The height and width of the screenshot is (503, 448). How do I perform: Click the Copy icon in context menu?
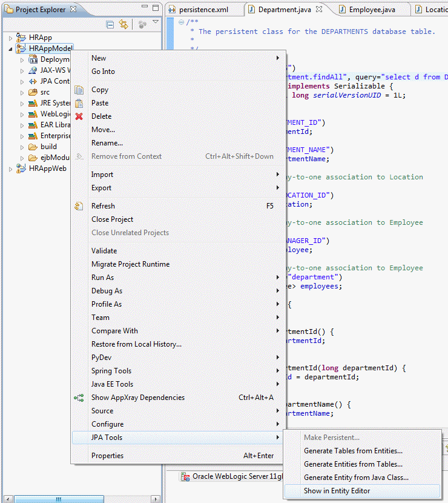[79, 90]
